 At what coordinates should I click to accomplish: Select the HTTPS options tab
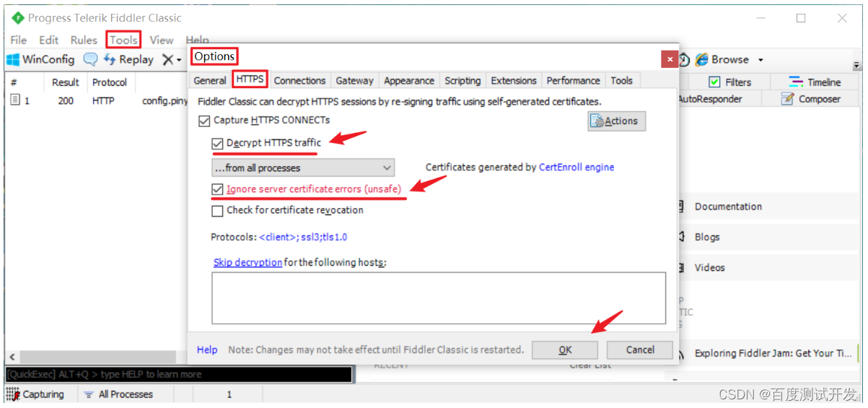250,79
